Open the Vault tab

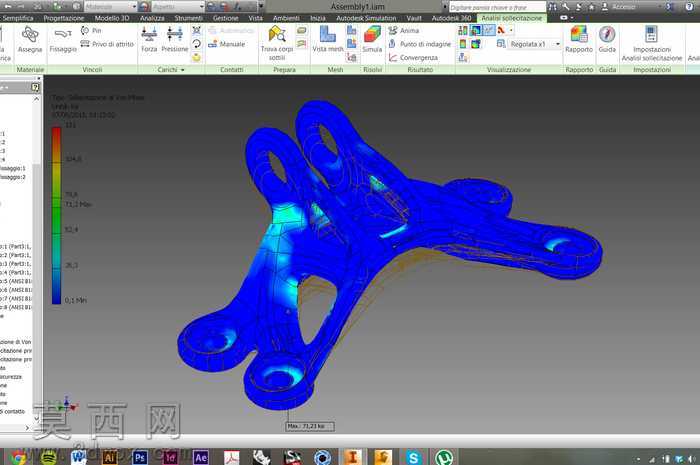414,18
